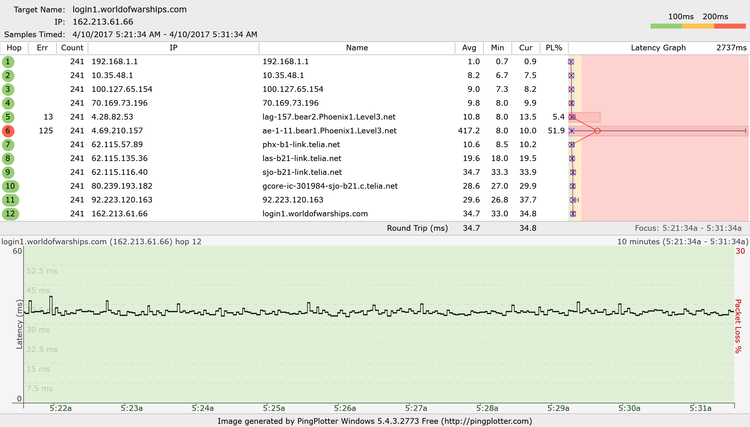Sort by the Cur column header
Viewport: 750px width, 427px height.
pyautogui.click(x=526, y=48)
